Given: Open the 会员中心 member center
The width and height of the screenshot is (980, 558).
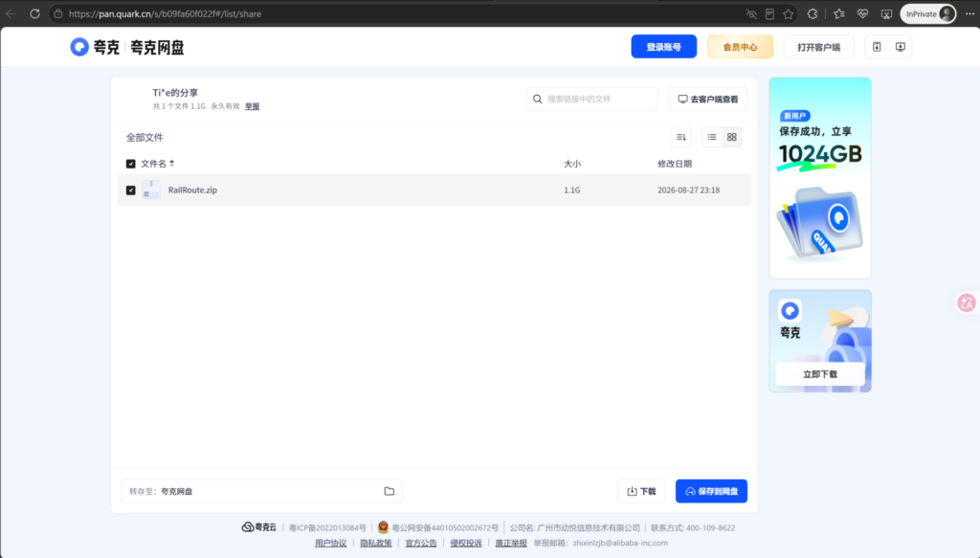Looking at the screenshot, I should coord(740,47).
